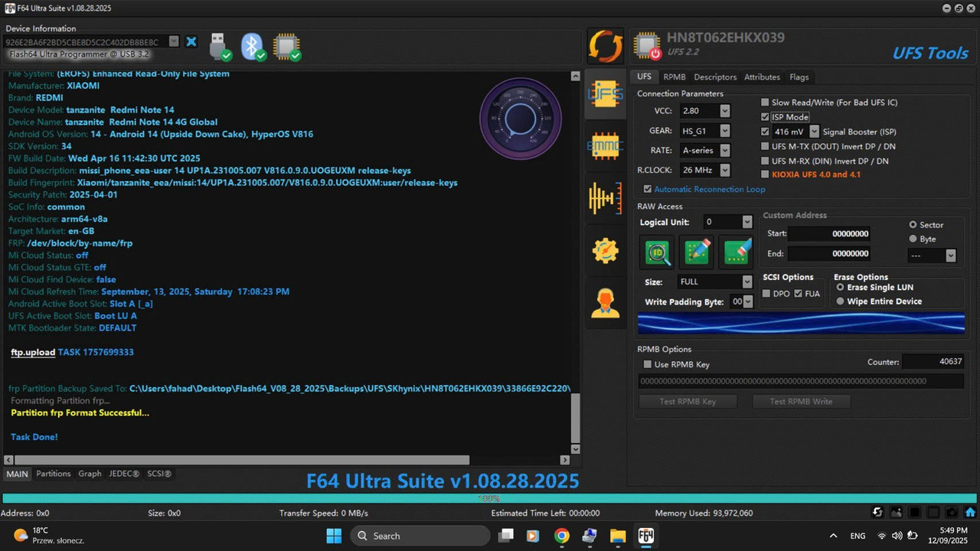
Task: Click the home icon in status bar
Action: [x=970, y=513]
